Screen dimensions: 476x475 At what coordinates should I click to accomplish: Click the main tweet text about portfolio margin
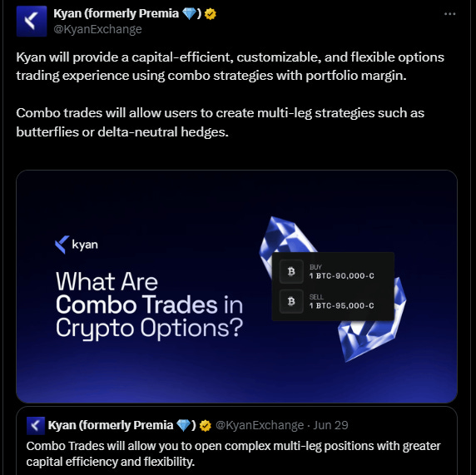point(231,67)
